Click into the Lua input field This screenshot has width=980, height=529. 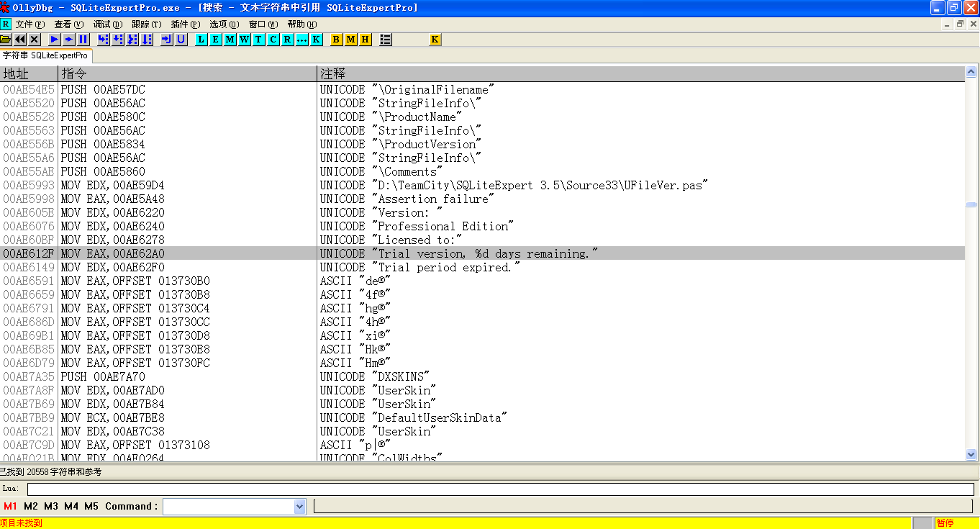coord(500,489)
